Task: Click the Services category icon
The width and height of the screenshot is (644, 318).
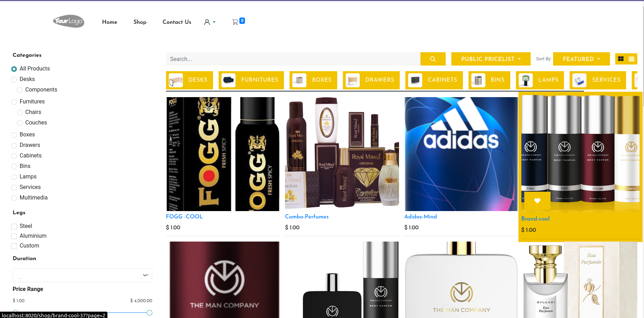Action: click(579, 80)
